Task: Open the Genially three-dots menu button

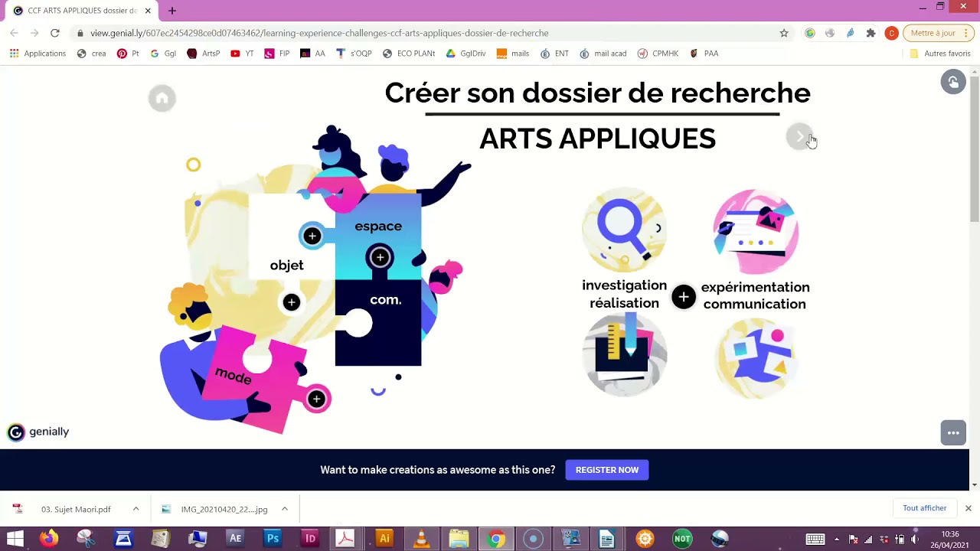Action: pos(953,432)
